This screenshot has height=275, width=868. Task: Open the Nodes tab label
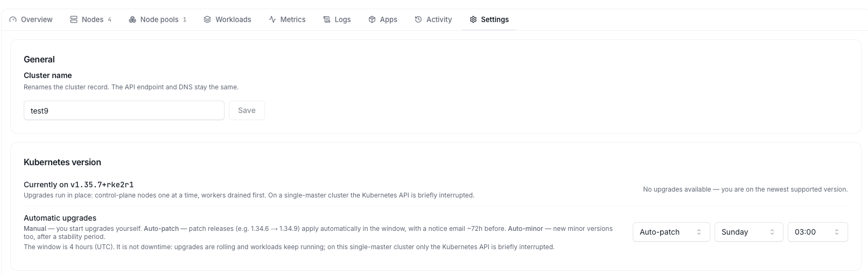[x=93, y=19]
